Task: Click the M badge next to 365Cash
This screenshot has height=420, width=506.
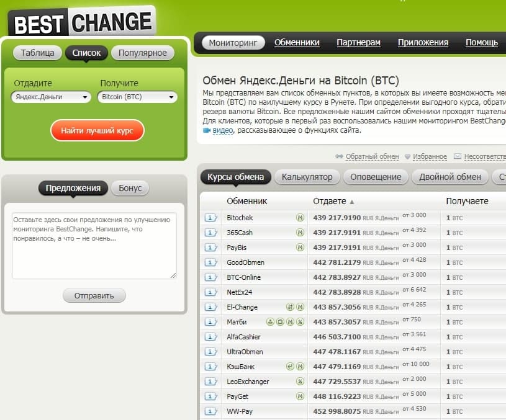Action: click(300, 233)
